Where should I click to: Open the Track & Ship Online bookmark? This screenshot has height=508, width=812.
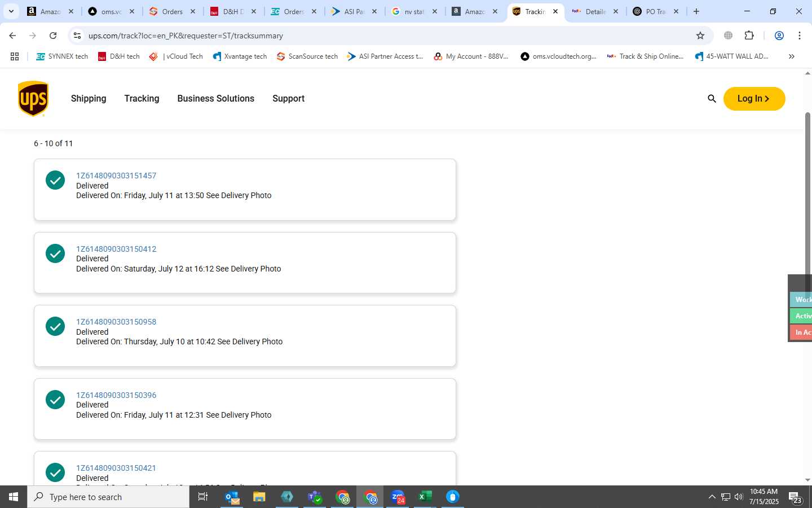[645, 56]
